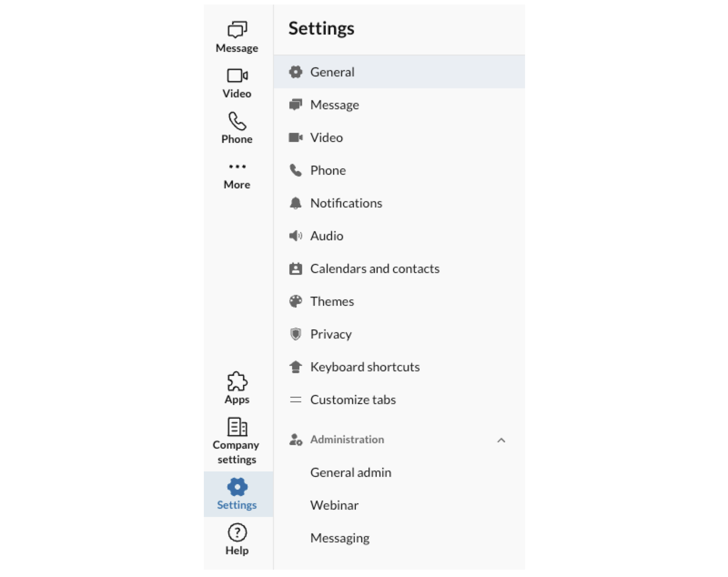
Task: Click the Settings gear icon
Action: 236,487
